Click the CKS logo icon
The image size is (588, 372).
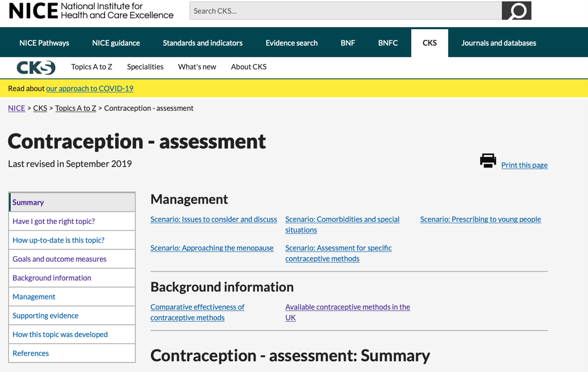pyautogui.click(x=36, y=67)
